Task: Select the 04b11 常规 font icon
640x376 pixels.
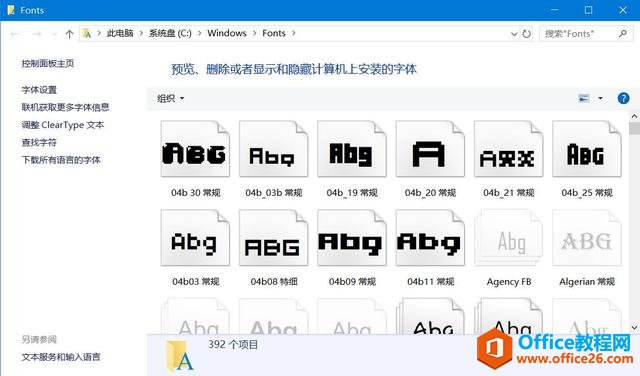Action: (430, 238)
